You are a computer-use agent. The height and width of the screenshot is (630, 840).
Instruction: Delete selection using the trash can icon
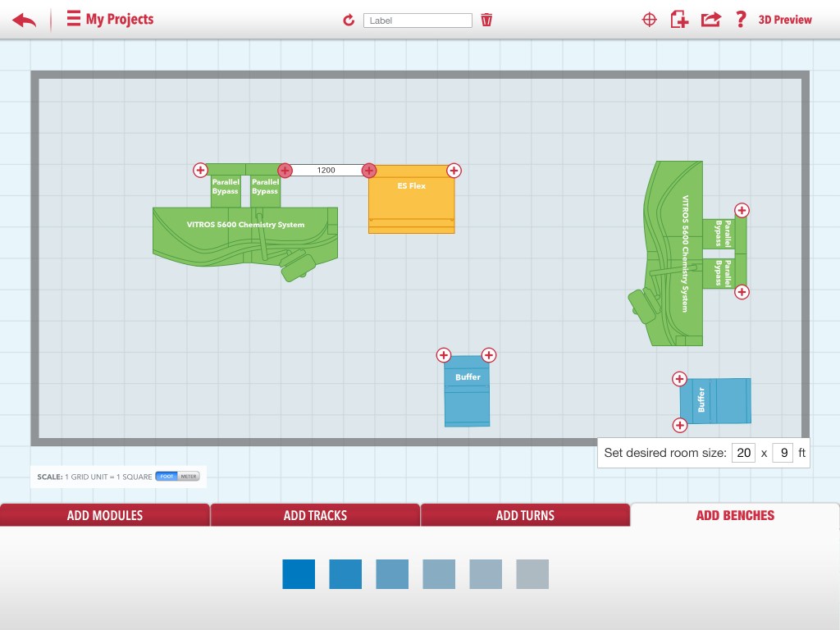(486, 20)
